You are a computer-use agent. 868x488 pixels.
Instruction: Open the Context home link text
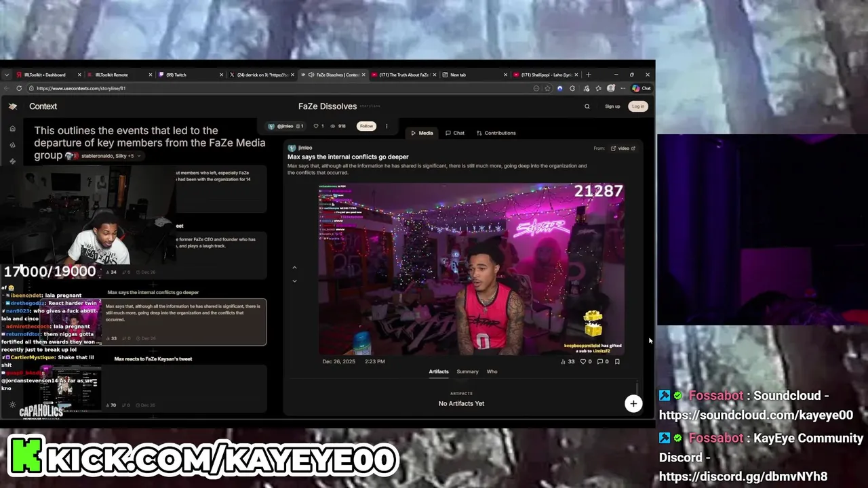click(x=43, y=106)
